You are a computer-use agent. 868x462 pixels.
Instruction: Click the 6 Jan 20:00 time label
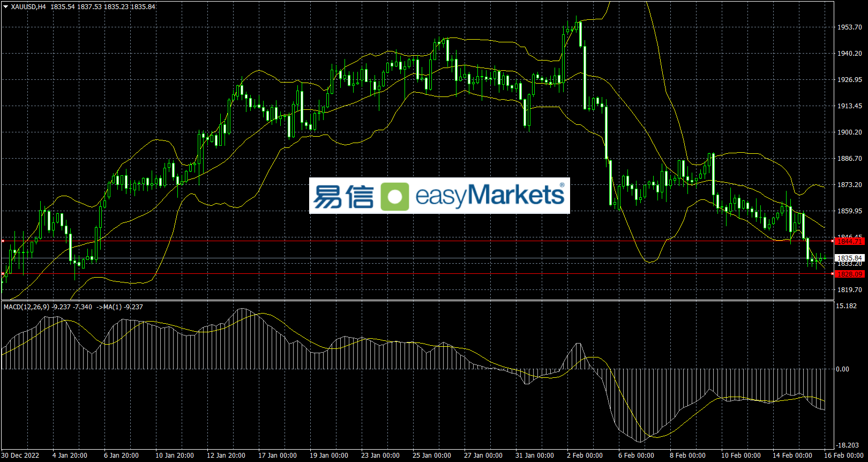coord(121,456)
